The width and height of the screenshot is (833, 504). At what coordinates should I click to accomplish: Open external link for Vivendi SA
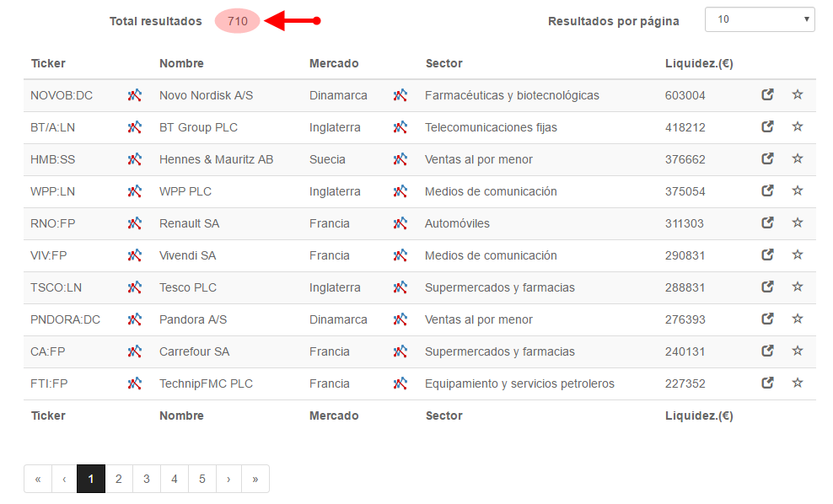pyautogui.click(x=767, y=255)
